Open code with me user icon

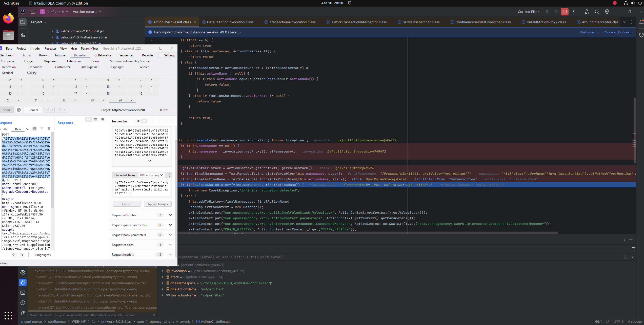(x=587, y=12)
